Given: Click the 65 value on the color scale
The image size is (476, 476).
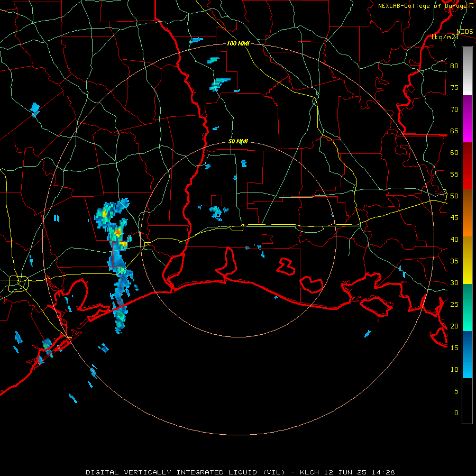Looking at the screenshot, I should tap(454, 131).
